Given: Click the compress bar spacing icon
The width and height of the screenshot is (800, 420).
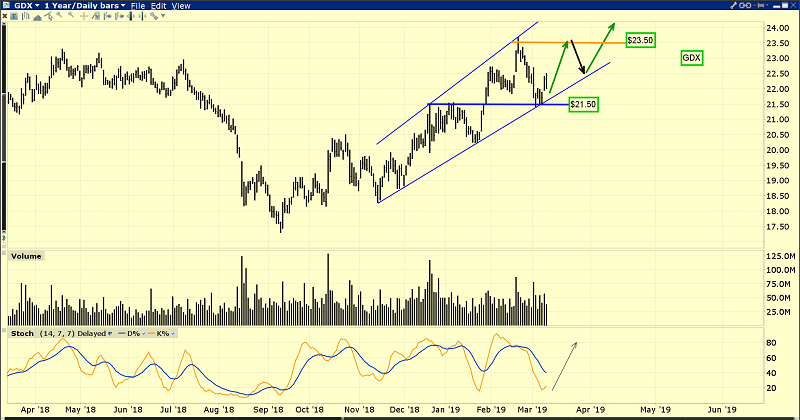Looking at the screenshot, I should [142, 16].
